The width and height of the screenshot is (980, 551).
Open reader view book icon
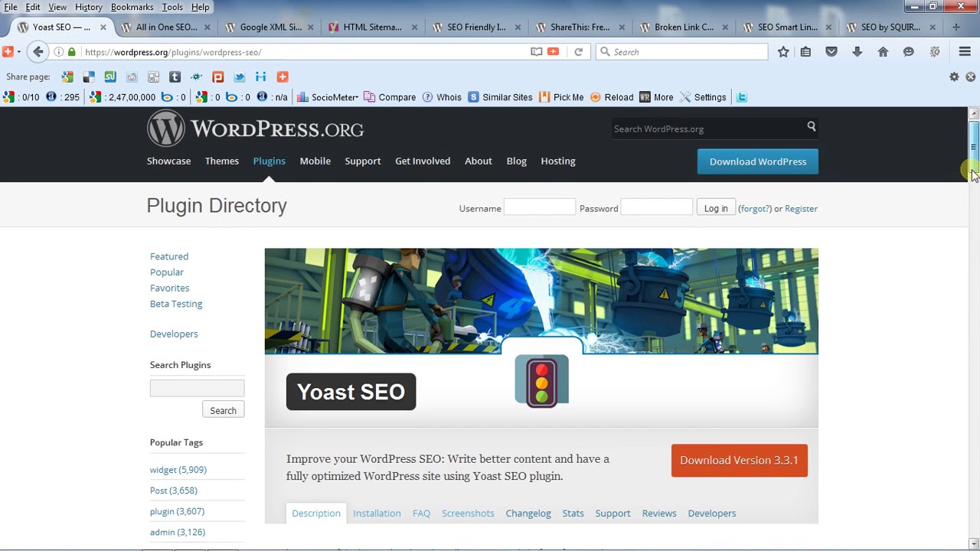click(x=537, y=52)
